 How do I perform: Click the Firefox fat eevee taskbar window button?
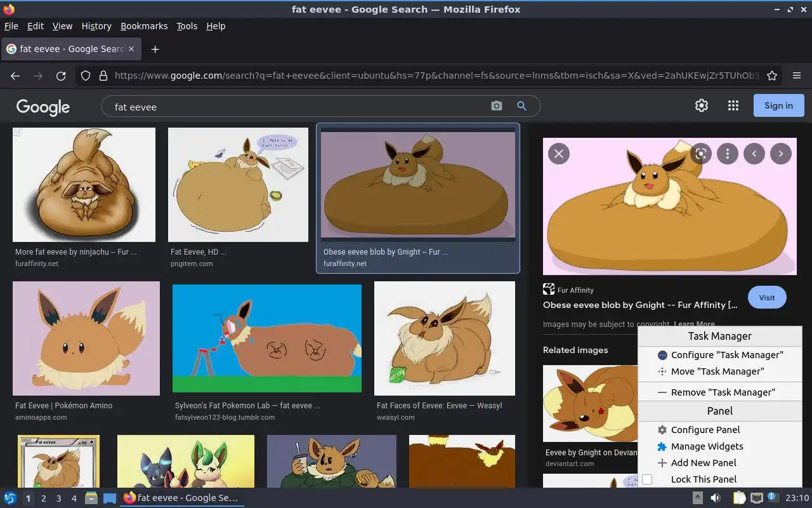(182, 498)
